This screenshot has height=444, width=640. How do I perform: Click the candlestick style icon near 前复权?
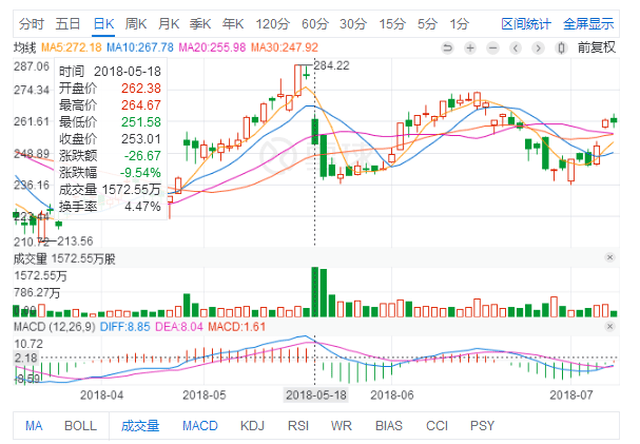(561, 48)
